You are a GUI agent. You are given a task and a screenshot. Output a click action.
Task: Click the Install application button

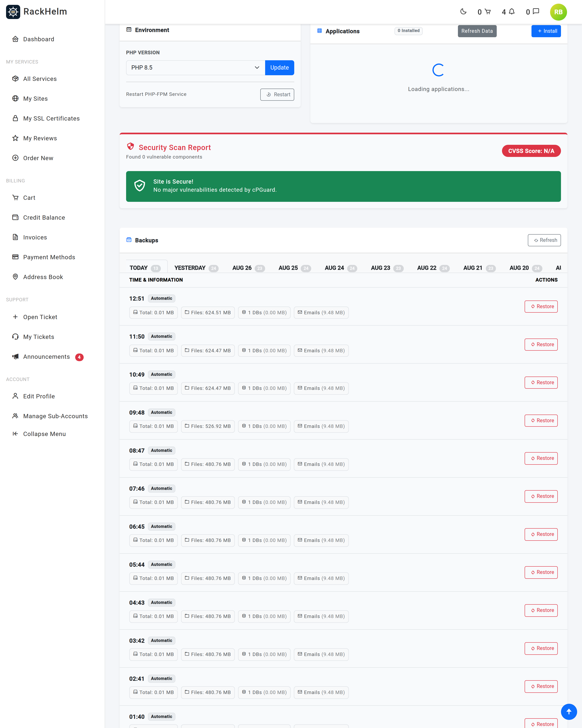click(546, 31)
